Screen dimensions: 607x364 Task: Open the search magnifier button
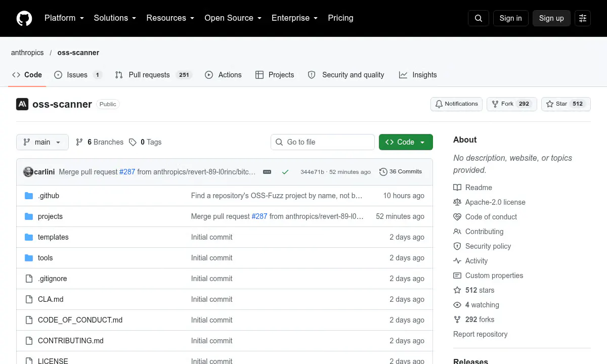tap(479, 18)
